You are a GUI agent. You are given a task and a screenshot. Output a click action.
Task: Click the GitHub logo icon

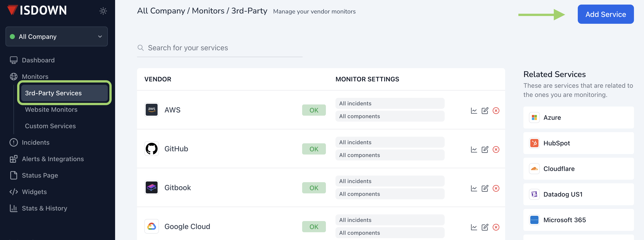tap(151, 149)
